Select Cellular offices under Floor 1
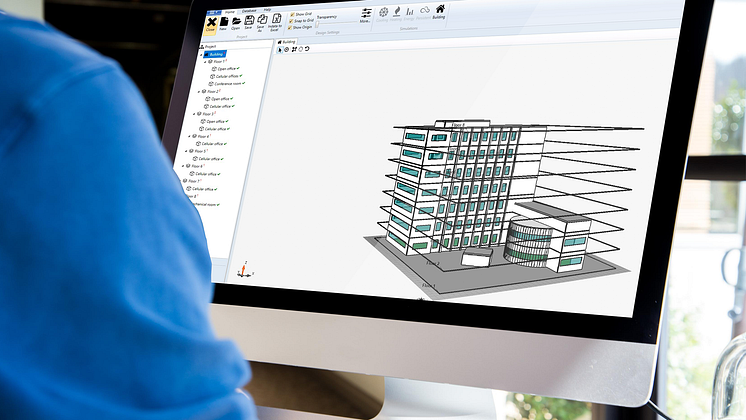The image size is (746, 420). pyautogui.click(x=227, y=76)
